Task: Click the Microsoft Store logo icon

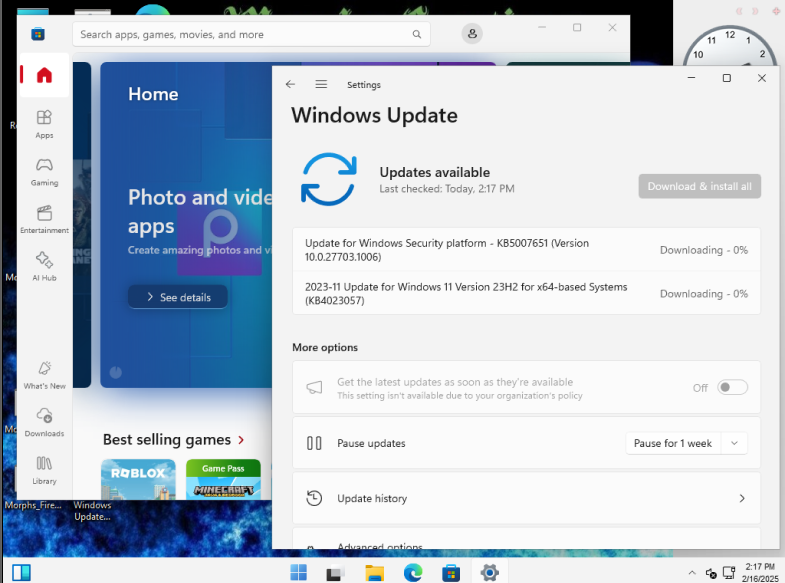Action: pos(38,34)
